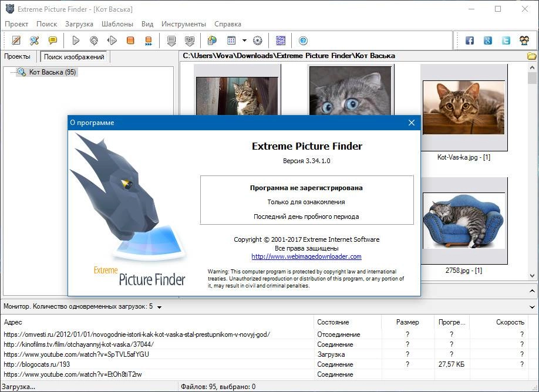Open the Проект menu
The width and height of the screenshot is (539, 392).
[x=16, y=24]
